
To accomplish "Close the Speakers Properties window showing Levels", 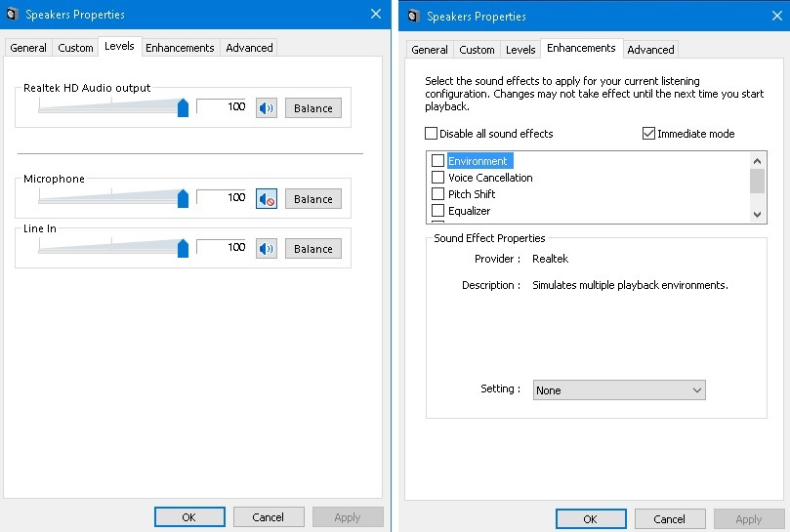I will (376, 14).
